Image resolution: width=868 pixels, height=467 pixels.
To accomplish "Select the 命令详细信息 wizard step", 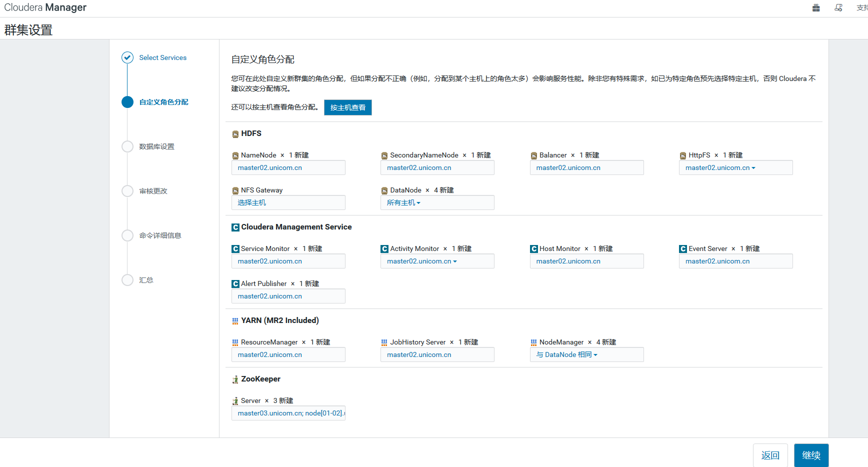I will pos(160,235).
